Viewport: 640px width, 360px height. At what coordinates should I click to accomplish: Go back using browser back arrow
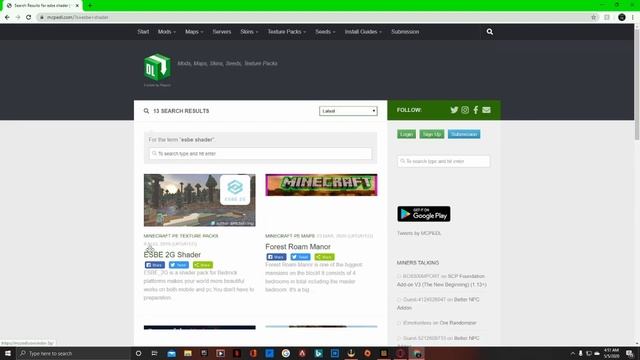point(7,17)
